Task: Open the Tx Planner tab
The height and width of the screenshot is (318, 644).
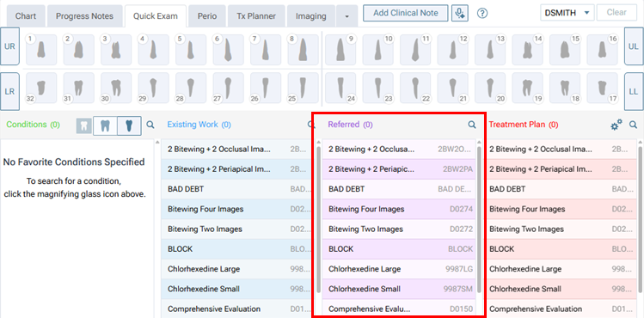Action: (x=256, y=16)
